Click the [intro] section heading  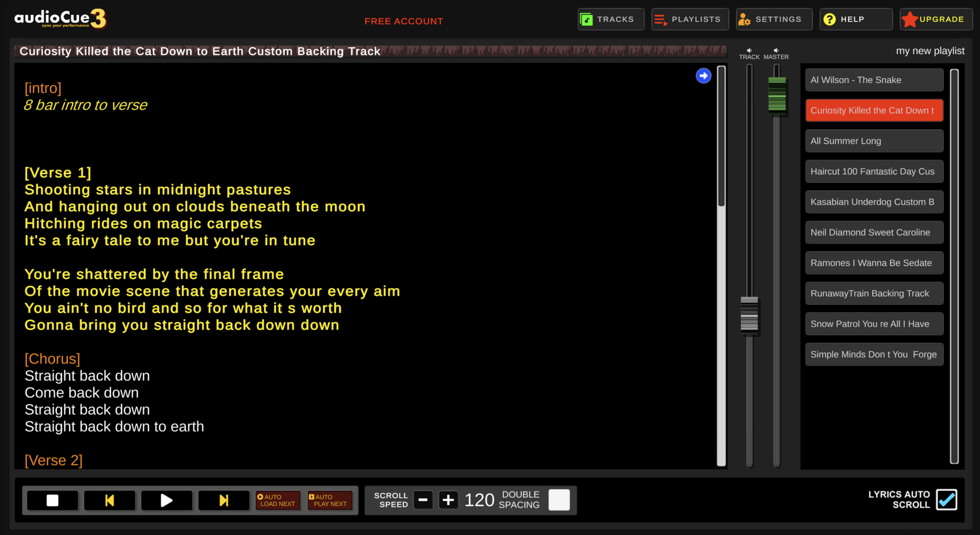[x=43, y=88]
